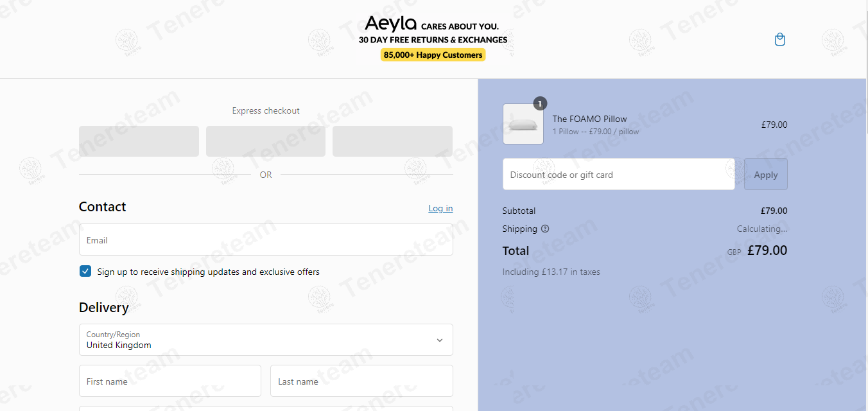The width and height of the screenshot is (868, 411).
Task: Choose the first express checkout button
Action: coord(139,141)
